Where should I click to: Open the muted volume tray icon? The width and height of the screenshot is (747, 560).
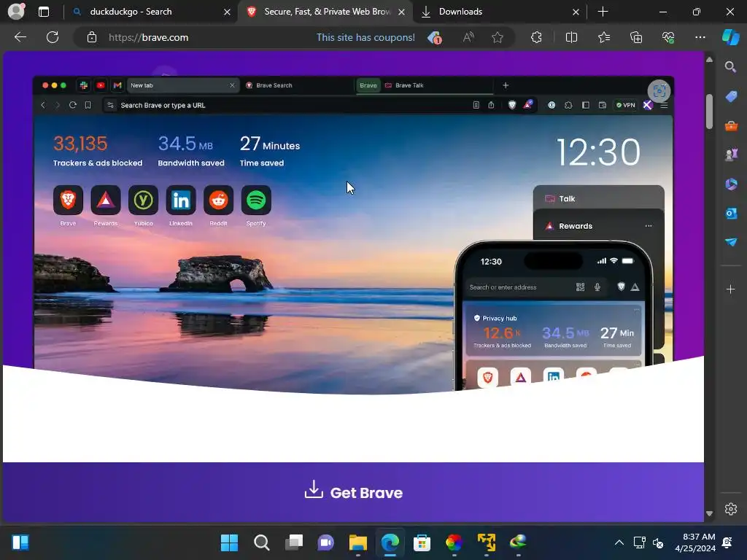pos(658,542)
